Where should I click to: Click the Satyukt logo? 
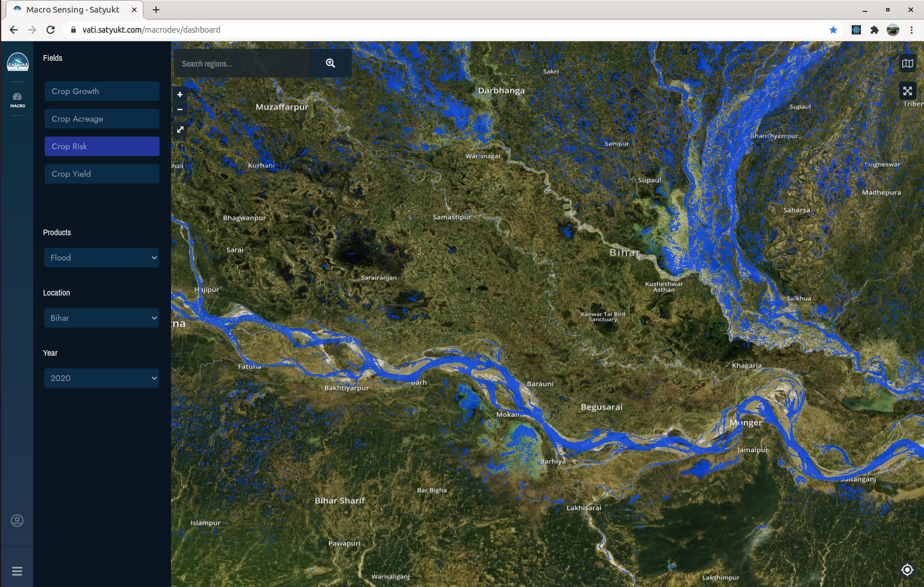click(x=18, y=62)
